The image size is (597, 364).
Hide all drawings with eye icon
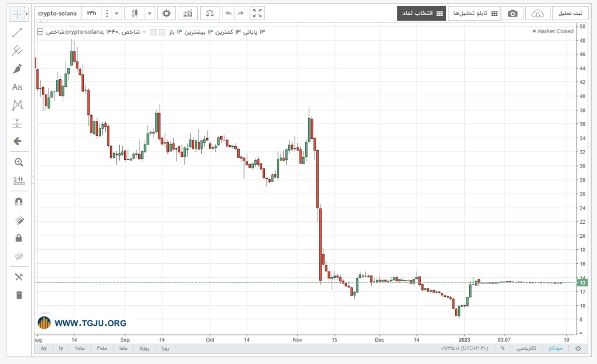pyautogui.click(x=19, y=256)
